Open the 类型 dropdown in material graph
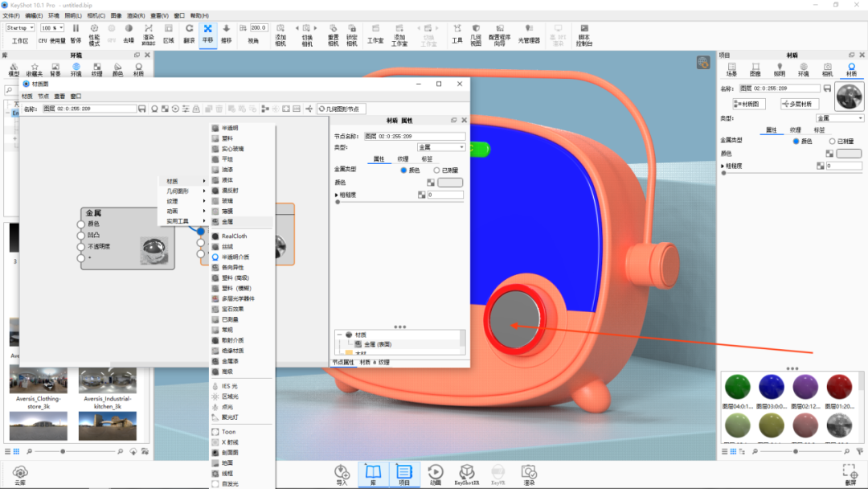Image resolution: width=868 pixels, height=489 pixels. (441, 147)
